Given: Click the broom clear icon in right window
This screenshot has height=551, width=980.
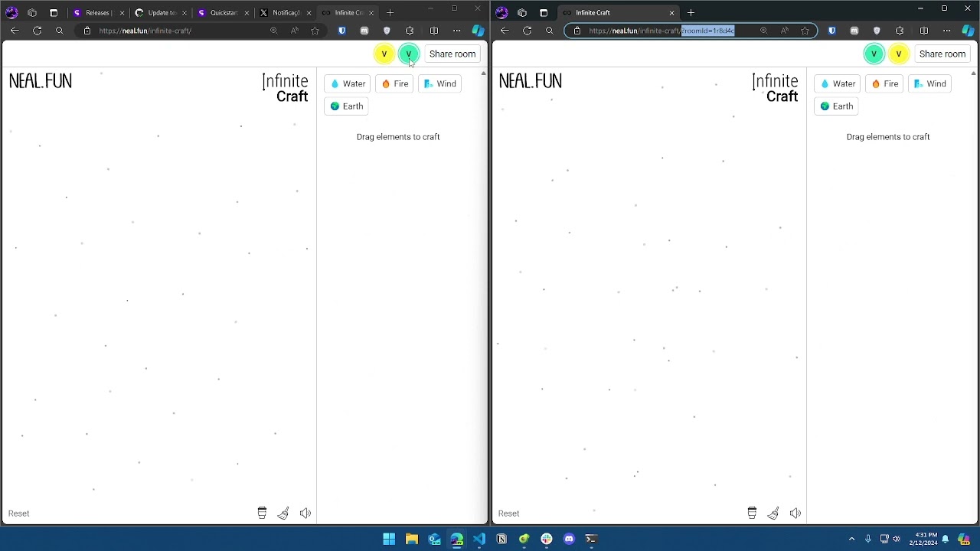Looking at the screenshot, I should pos(773,513).
